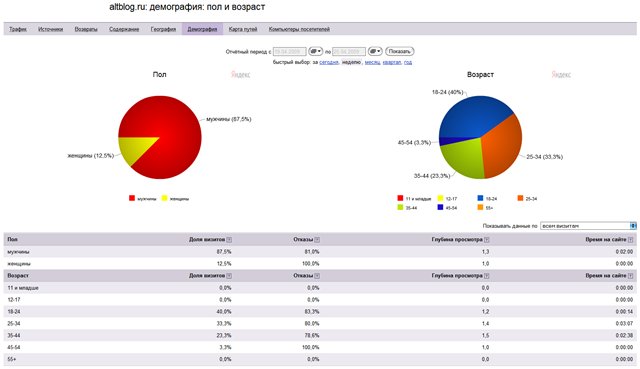The image size is (640, 369).
Task: Click the 25-34 table row label
Action: click(14, 324)
